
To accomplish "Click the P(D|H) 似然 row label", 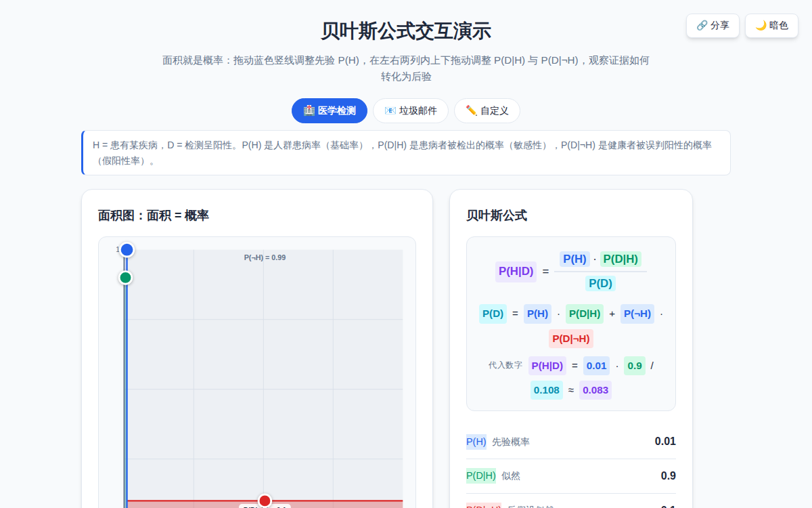I will 493,475.
